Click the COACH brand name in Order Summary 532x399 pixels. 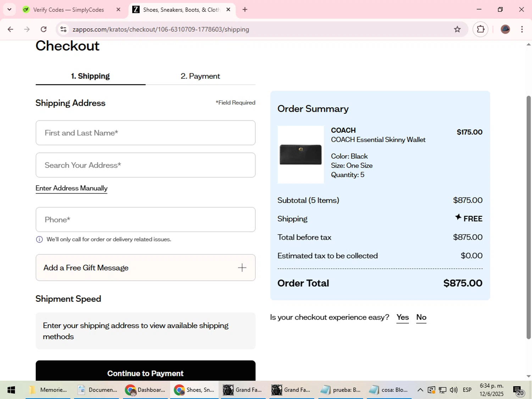[343, 131]
